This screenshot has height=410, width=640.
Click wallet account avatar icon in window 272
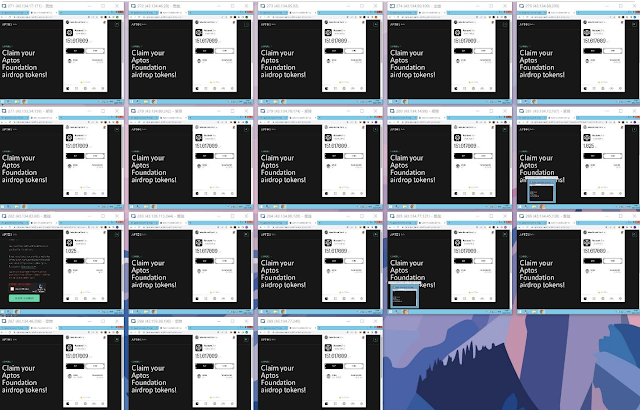pos(199,33)
